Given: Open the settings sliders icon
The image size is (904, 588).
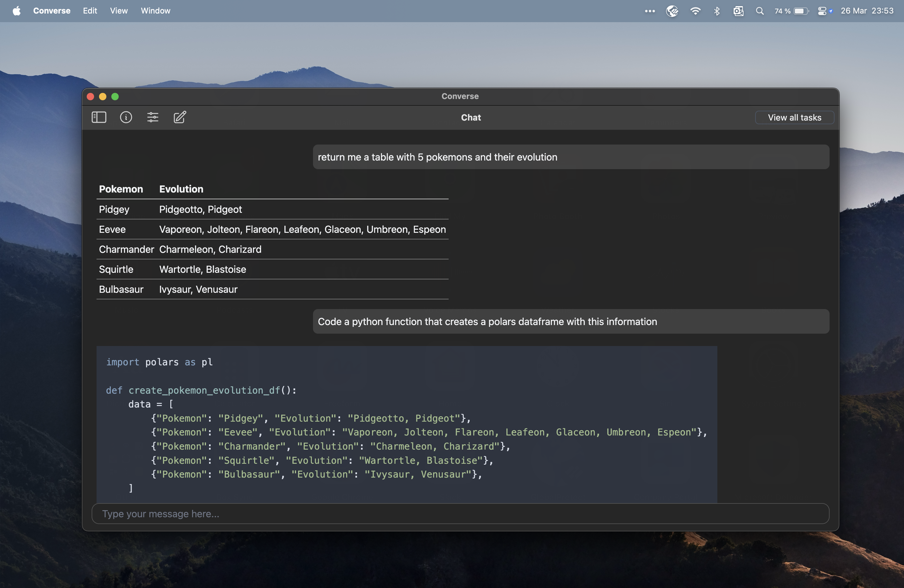Looking at the screenshot, I should coord(153,117).
